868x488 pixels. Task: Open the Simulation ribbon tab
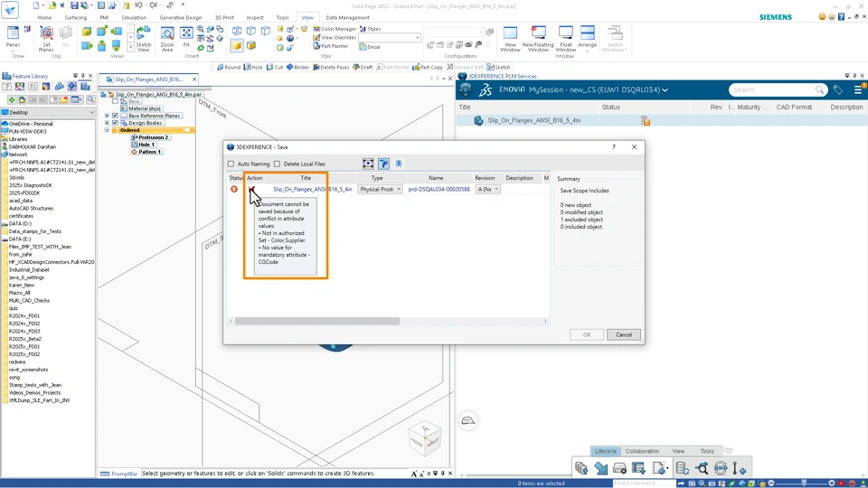pyautogui.click(x=134, y=18)
